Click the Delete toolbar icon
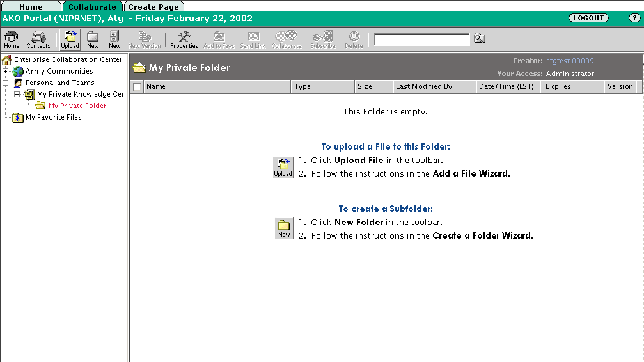The width and height of the screenshot is (644, 362). [354, 40]
